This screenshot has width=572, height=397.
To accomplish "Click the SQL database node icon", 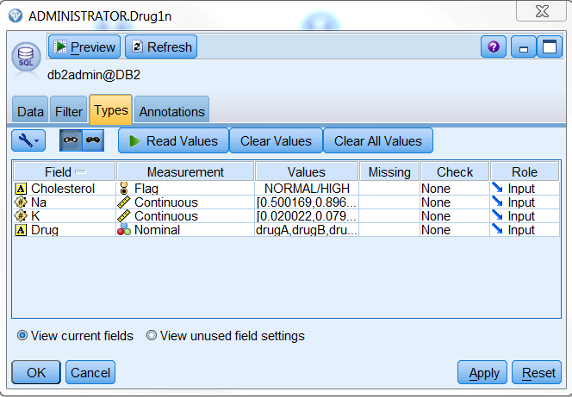I will pos(26,57).
